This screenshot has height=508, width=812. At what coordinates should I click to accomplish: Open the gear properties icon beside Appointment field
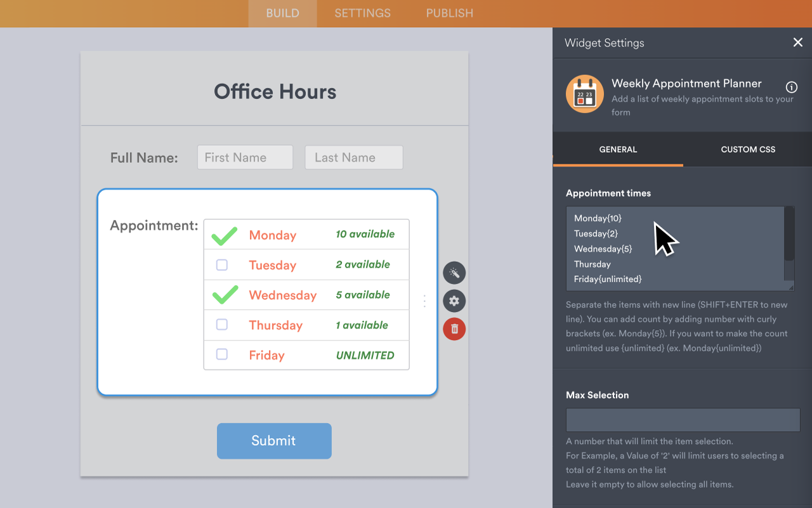tap(454, 301)
